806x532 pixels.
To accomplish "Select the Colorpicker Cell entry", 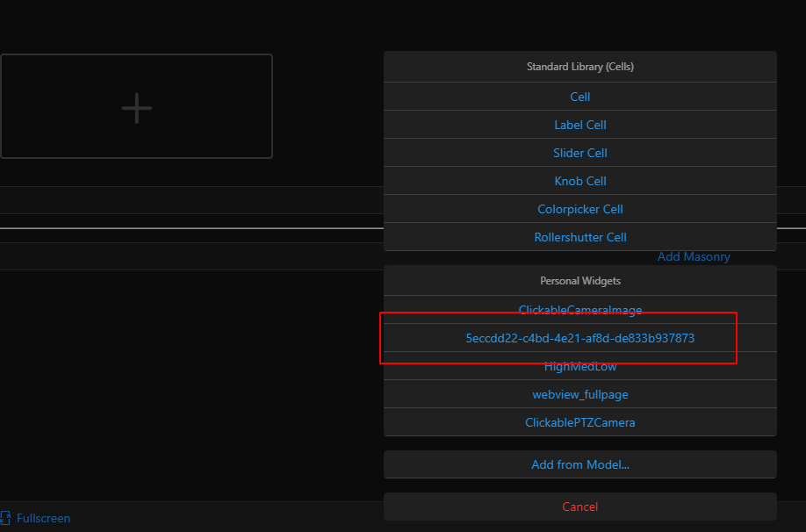I will (x=579, y=209).
